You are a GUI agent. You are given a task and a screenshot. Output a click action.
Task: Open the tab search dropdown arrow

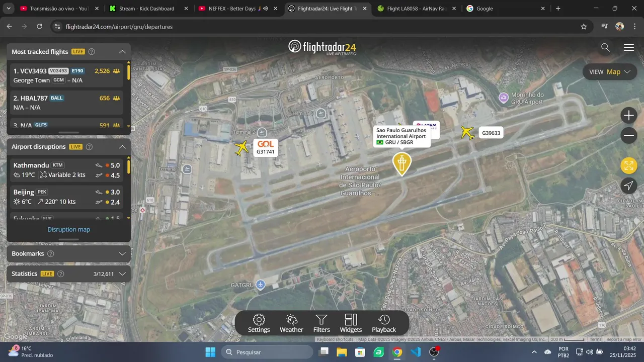tap(9, 9)
